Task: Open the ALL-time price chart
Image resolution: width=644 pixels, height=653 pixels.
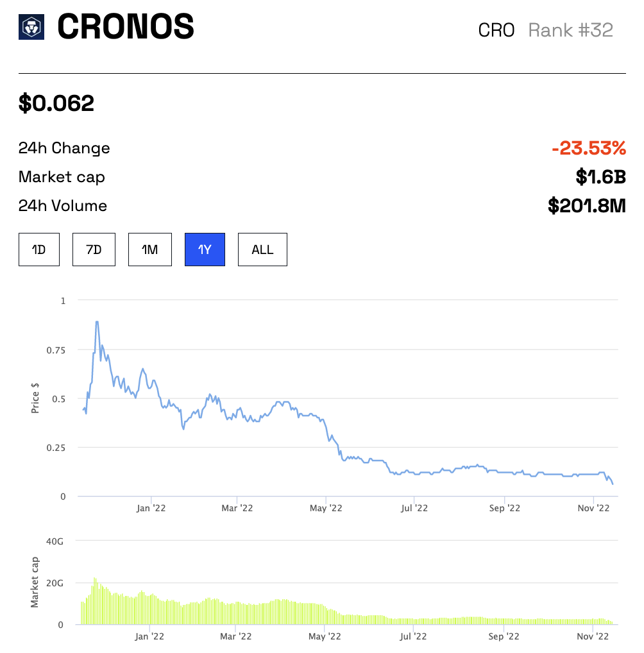Action: pyautogui.click(x=262, y=250)
